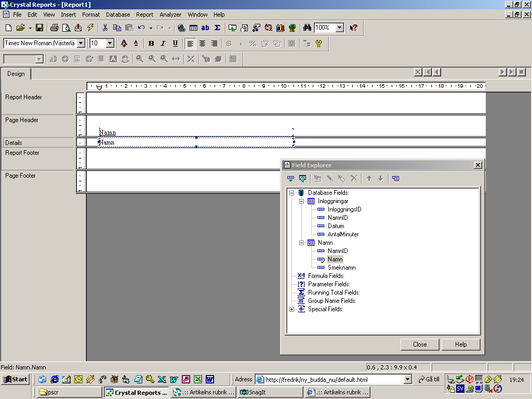The image size is (532, 399).
Task: Decrease font size icon
Action: coord(136,44)
